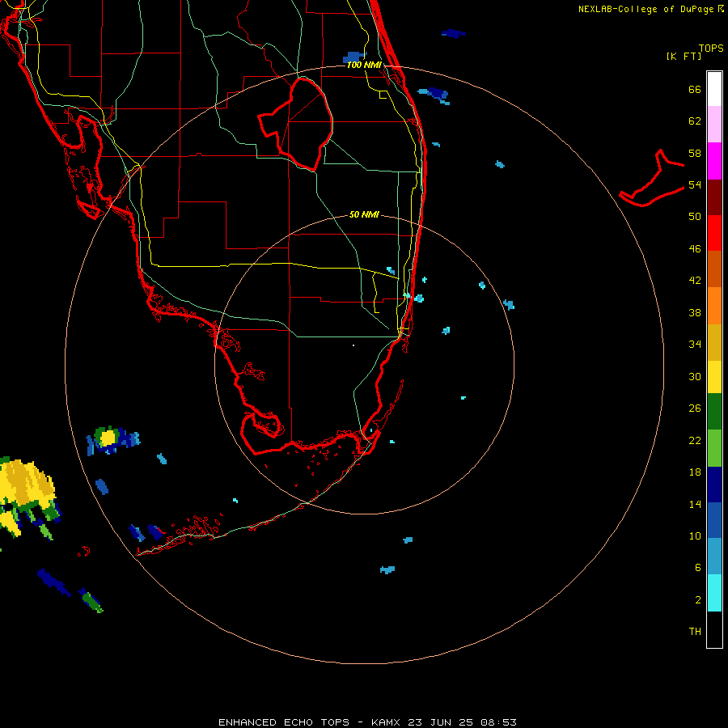728x728 pixels.
Task: Click the white swatch in the tops legend
Action: (714, 89)
